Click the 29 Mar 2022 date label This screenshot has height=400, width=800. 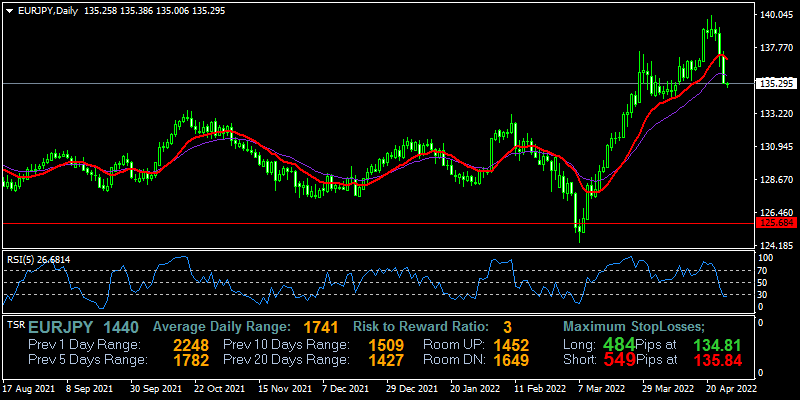point(667,387)
